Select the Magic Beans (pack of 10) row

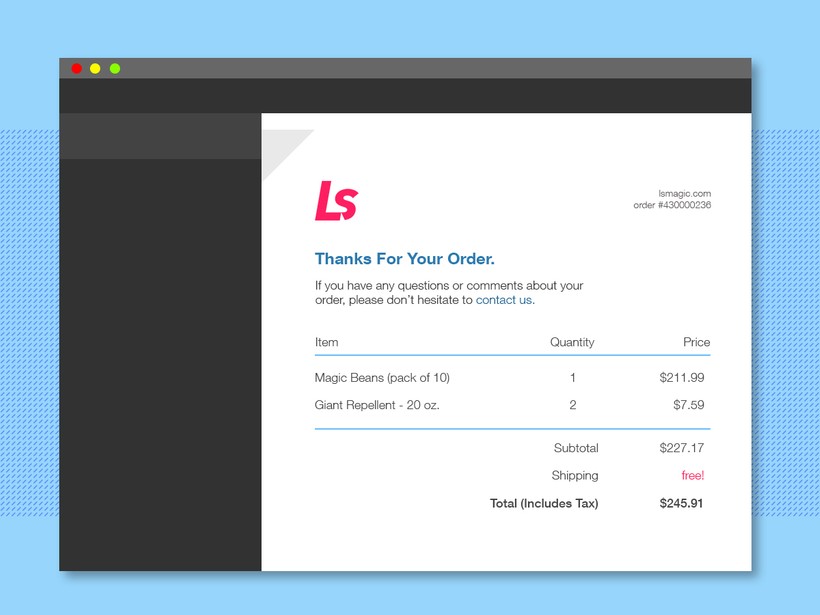(382, 378)
